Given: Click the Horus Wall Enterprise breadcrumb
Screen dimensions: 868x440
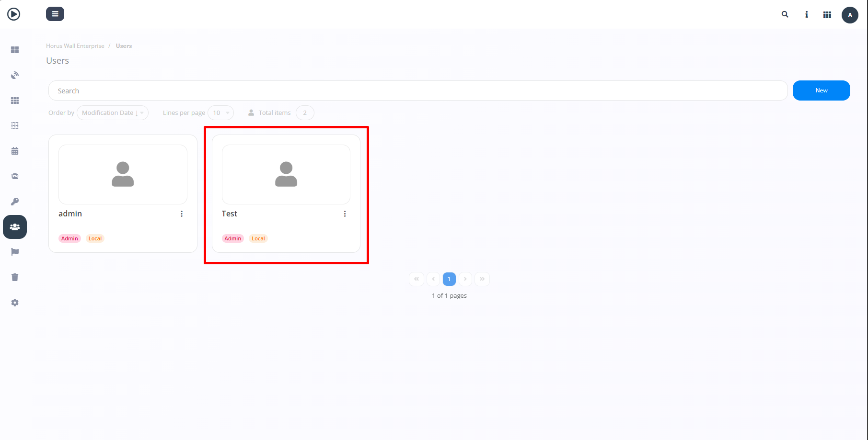Looking at the screenshot, I should [x=75, y=46].
